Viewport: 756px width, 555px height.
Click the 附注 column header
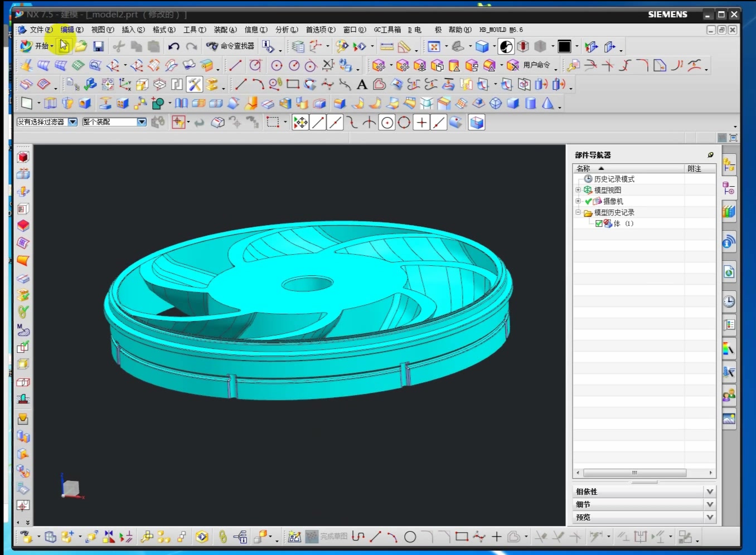pyautogui.click(x=700, y=168)
